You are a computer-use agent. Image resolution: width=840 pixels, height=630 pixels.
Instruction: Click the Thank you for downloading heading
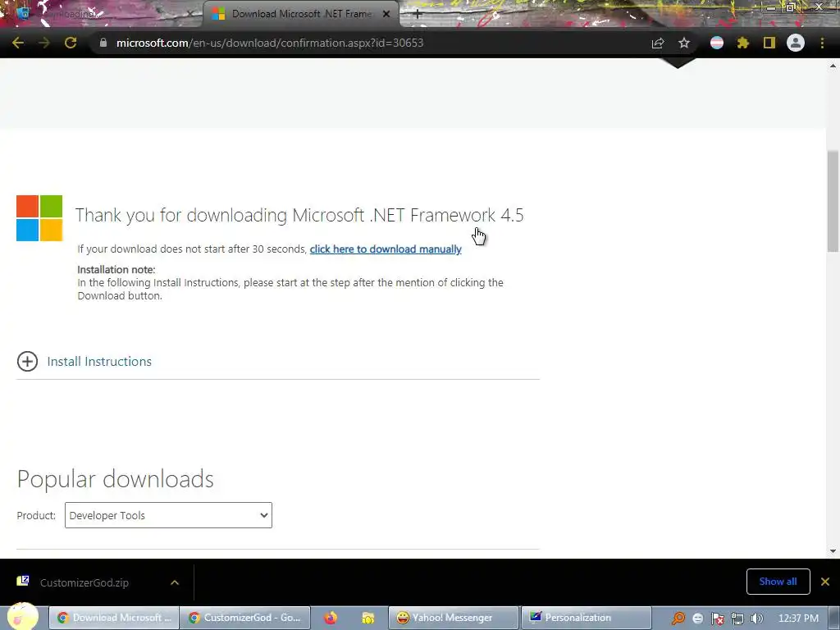[299, 216]
